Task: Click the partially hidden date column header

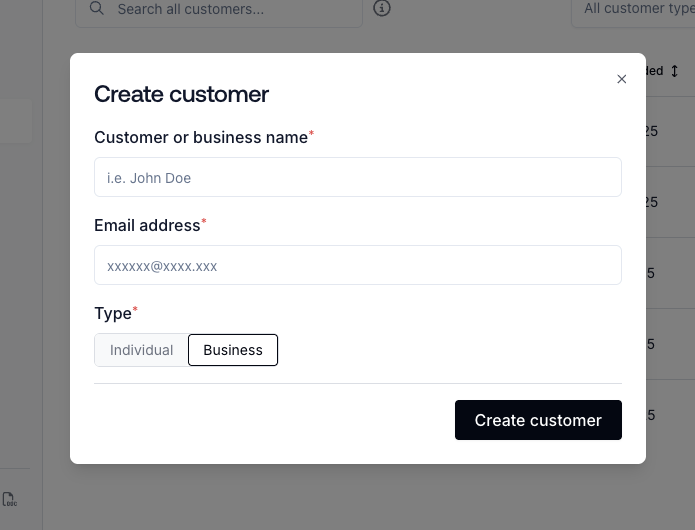Action: tap(655, 71)
